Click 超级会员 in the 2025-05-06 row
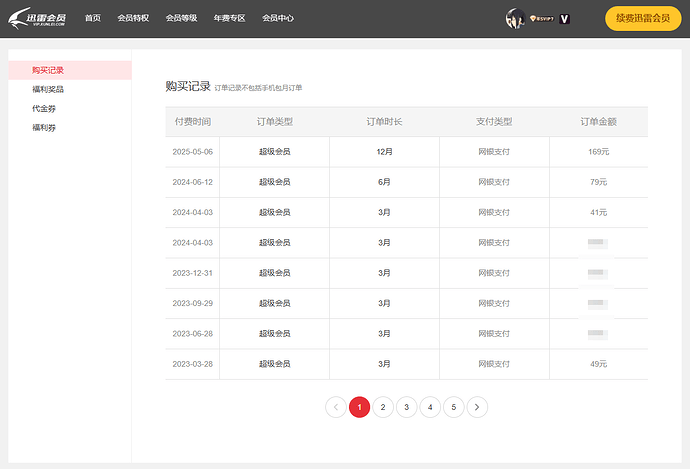 (x=275, y=152)
